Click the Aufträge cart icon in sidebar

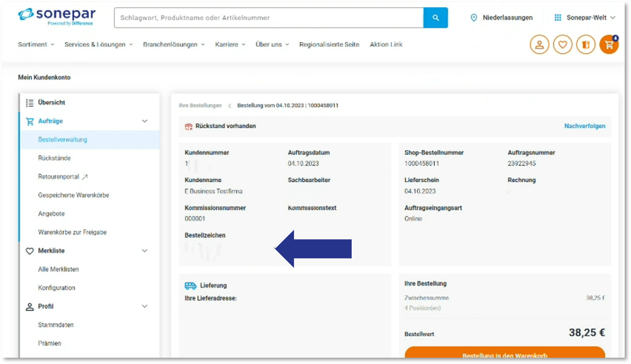[x=30, y=122]
